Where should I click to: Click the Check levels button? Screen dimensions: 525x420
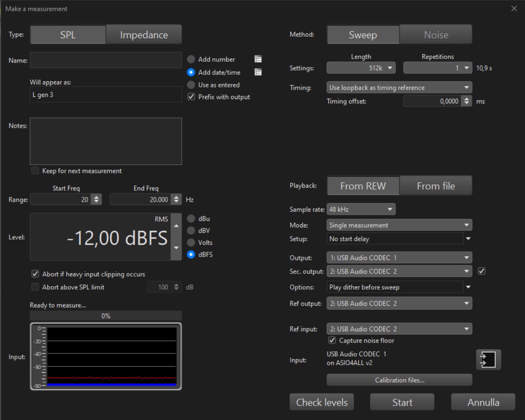click(x=322, y=402)
